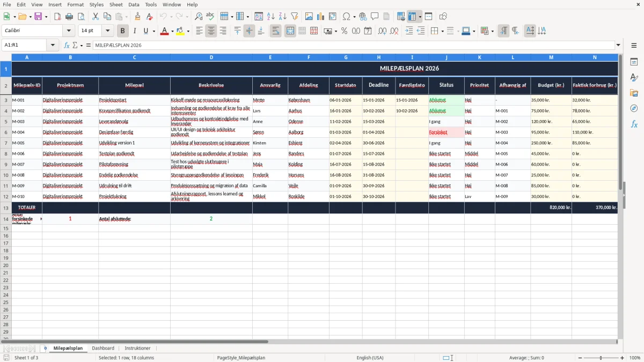Toggle Wrap Text

click(275, 31)
